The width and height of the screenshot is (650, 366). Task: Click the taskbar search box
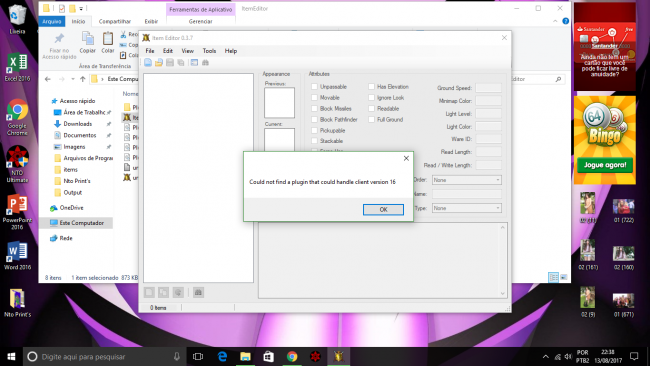(104, 356)
